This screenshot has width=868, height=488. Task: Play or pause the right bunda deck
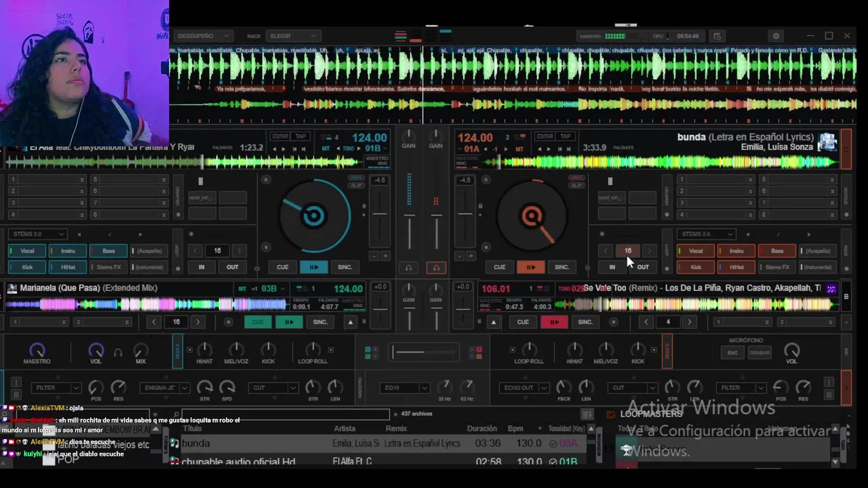[530, 267]
